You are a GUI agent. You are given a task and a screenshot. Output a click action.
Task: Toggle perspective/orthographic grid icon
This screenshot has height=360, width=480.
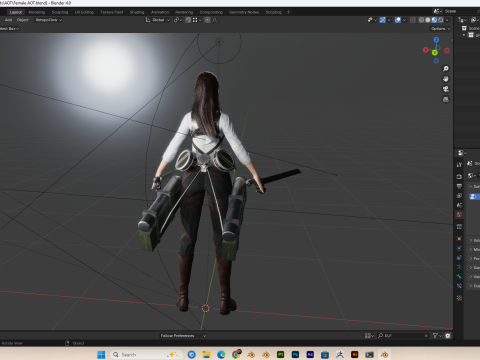(x=446, y=99)
